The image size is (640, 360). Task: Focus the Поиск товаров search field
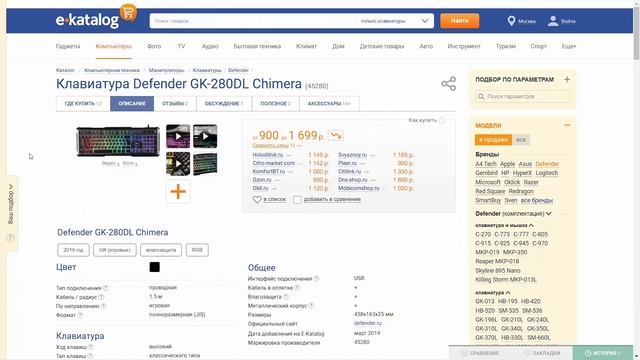pyautogui.click(x=253, y=21)
